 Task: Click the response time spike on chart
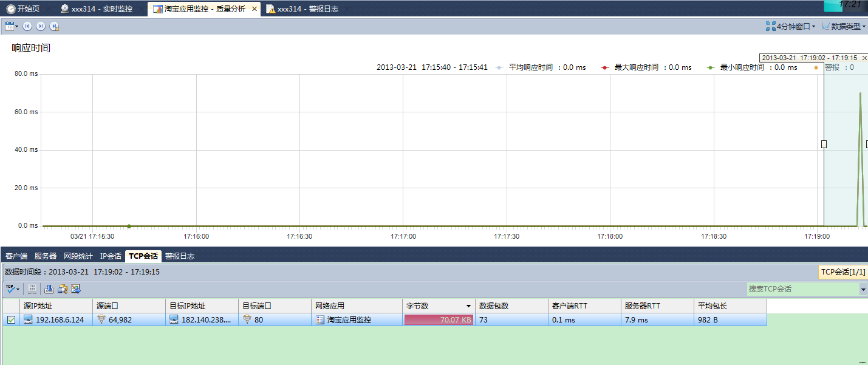(860, 158)
